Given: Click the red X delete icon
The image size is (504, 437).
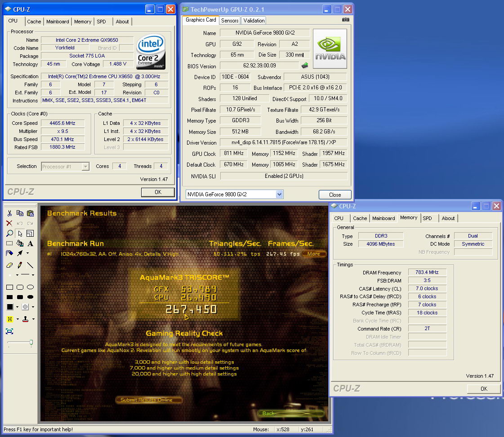Looking at the screenshot, I should [x=9, y=223].
